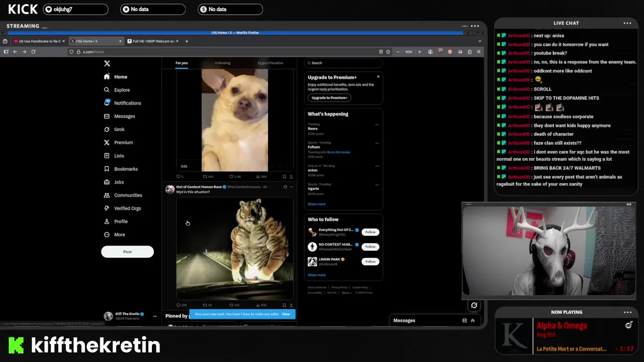This screenshot has height=362, width=644.
Task: Compose new message in Messages drawer
Action: pyautogui.click(x=464, y=320)
